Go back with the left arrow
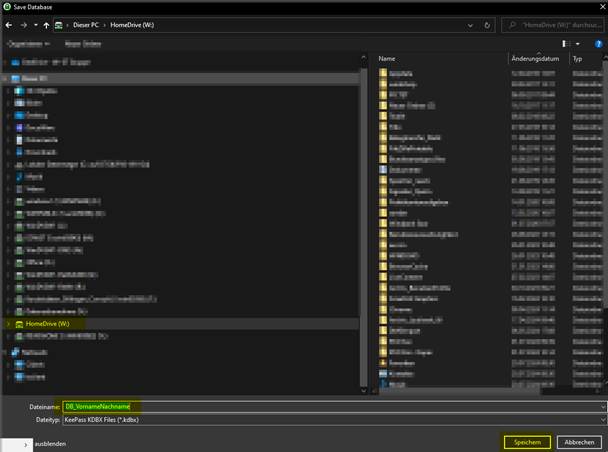 point(9,25)
